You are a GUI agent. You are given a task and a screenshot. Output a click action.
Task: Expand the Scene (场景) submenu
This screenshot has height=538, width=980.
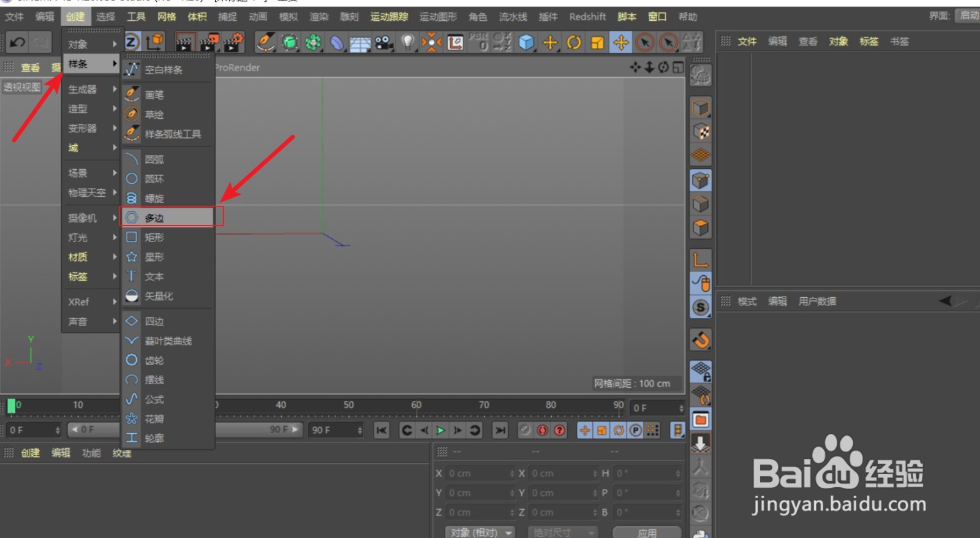coord(91,173)
